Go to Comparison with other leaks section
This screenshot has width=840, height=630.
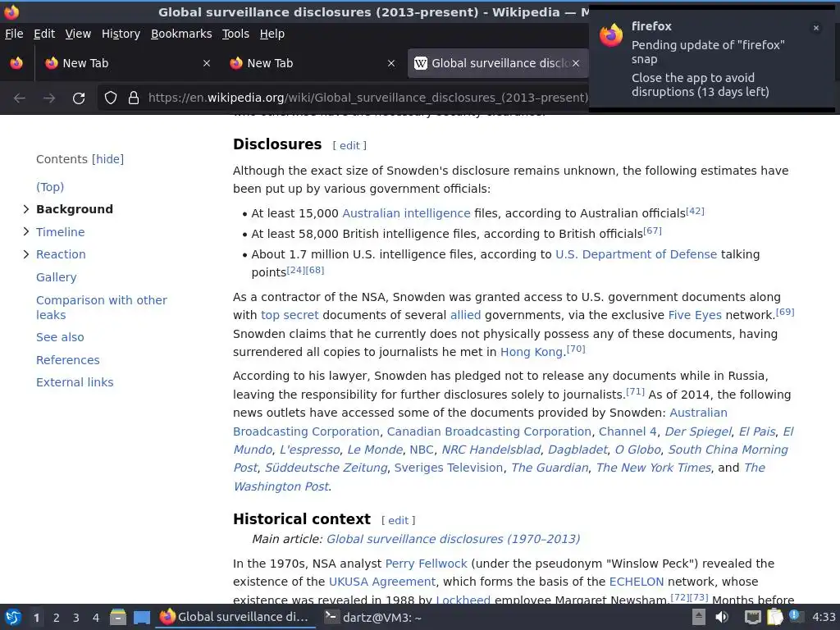pyautogui.click(x=101, y=308)
